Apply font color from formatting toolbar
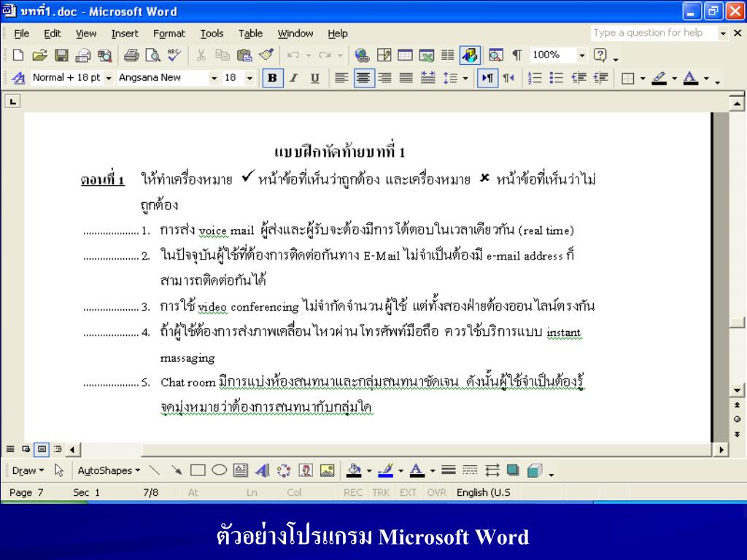 coord(691,78)
